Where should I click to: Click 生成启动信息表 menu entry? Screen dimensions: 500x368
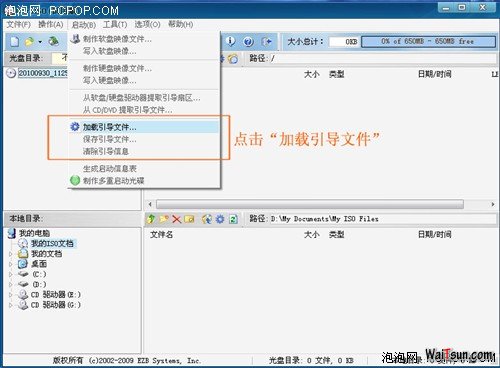coord(144,169)
